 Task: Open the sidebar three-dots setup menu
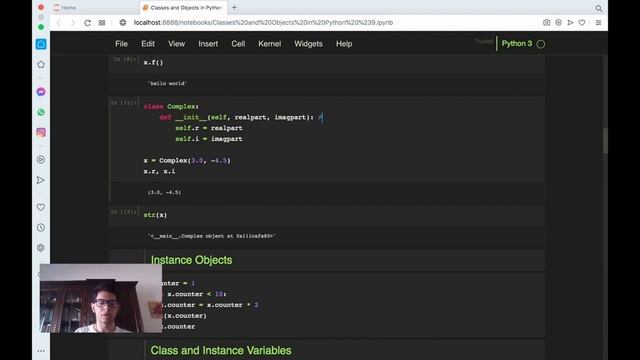click(x=41, y=351)
